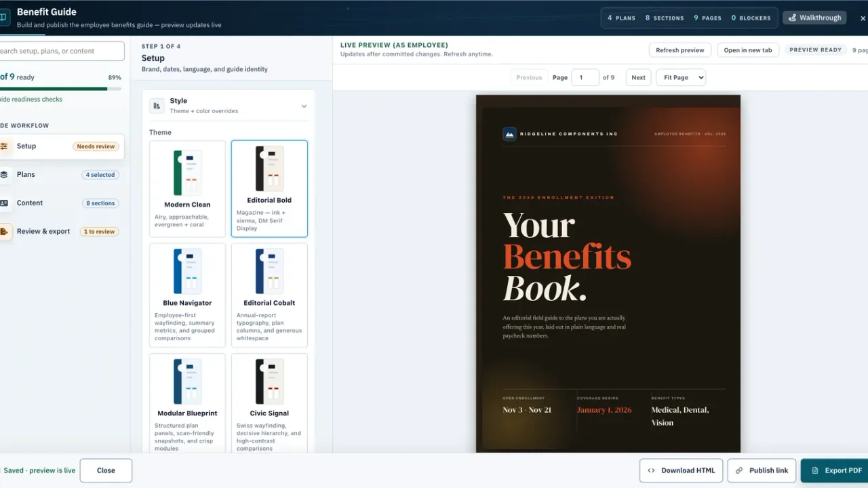868x488 pixels.
Task: Choose the Blue Navigator theme
Action: (x=187, y=296)
